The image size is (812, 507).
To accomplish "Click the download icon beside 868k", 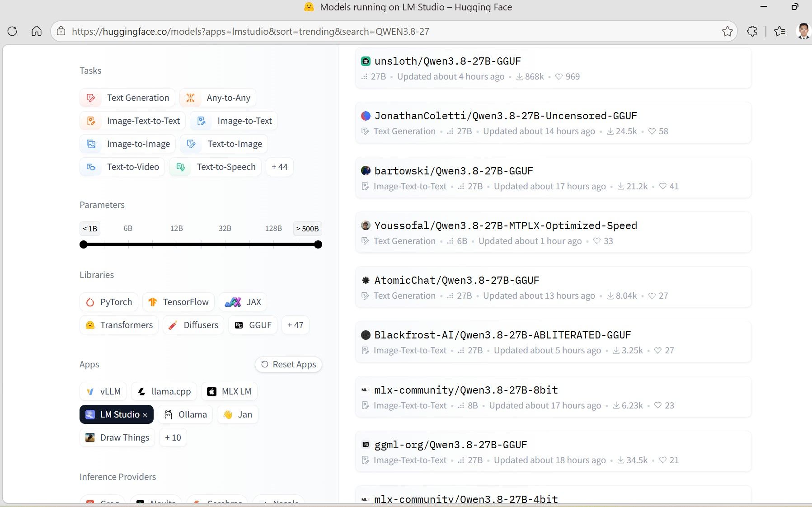I will (x=520, y=77).
